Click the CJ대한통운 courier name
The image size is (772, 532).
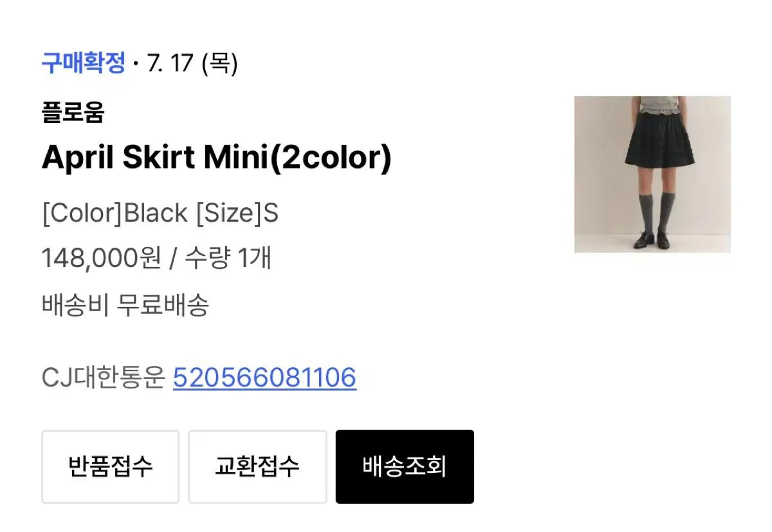click(x=103, y=378)
